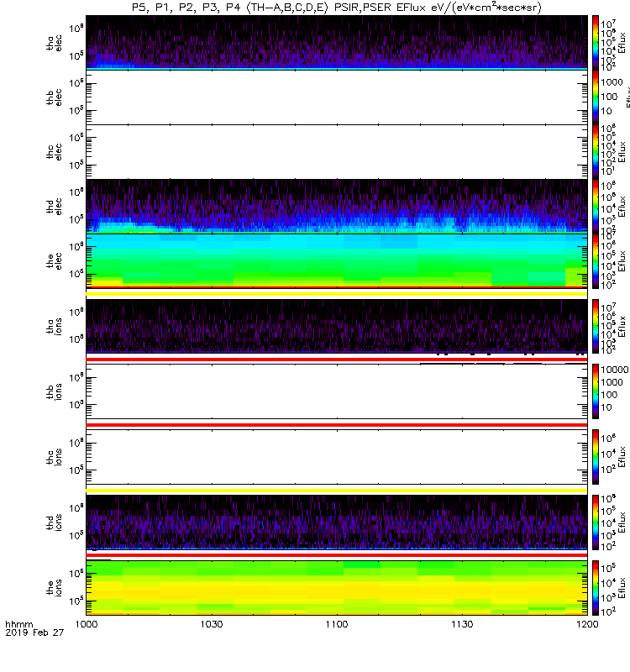The width and height of the screenshot is (630, 672).
Task: Click the Eflux label beside 'the ions' colorbar
Action: click(622, 588)
